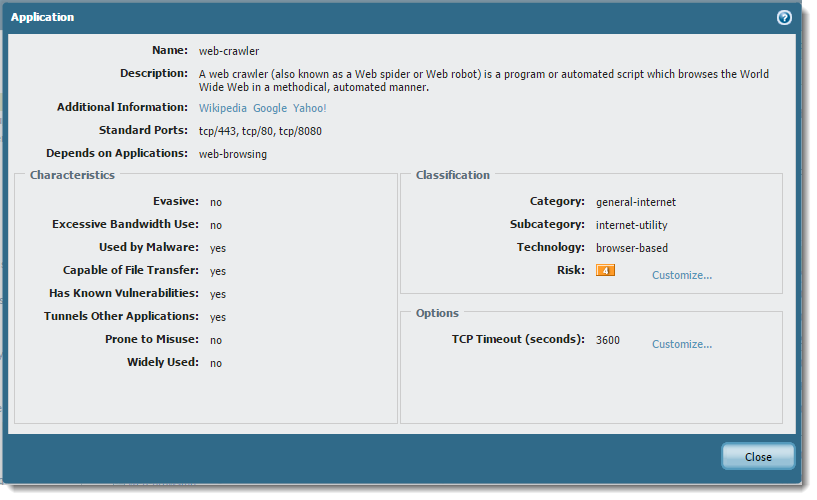Click standard ports value tcp/443, tcp/80, tcp/8080
This screenshot has width=817, height=500.
[x=260, y=131]
